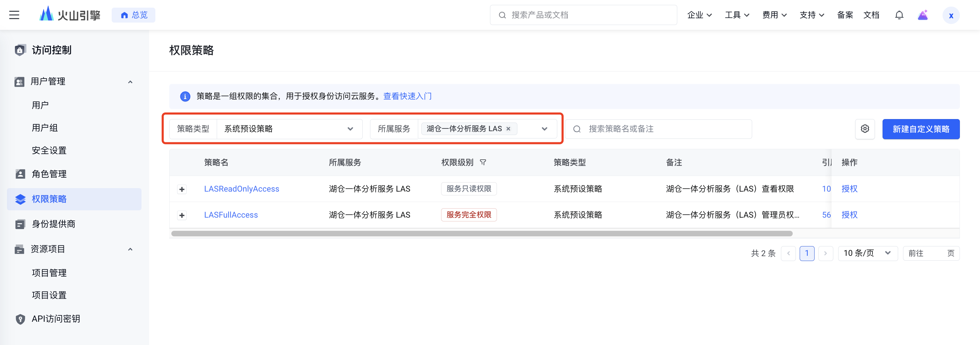Click the permission policy layers icon

(x=20, y=199)
